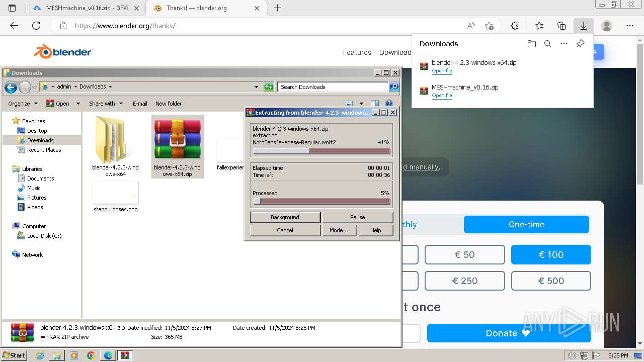Click the Mode... button in WinRAR
The image size is (644, 362).
point(339,230)
